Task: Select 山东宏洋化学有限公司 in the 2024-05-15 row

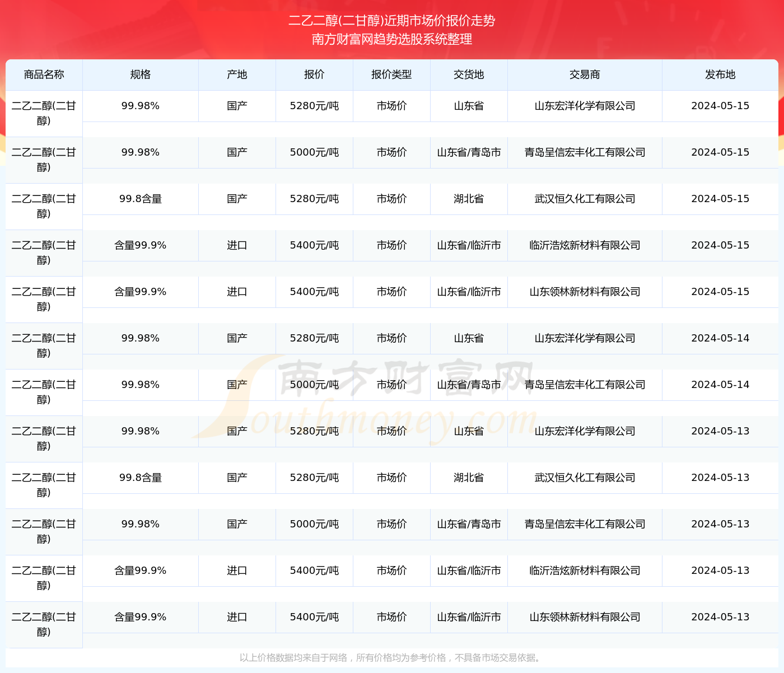Action: [x=585, y=106]
